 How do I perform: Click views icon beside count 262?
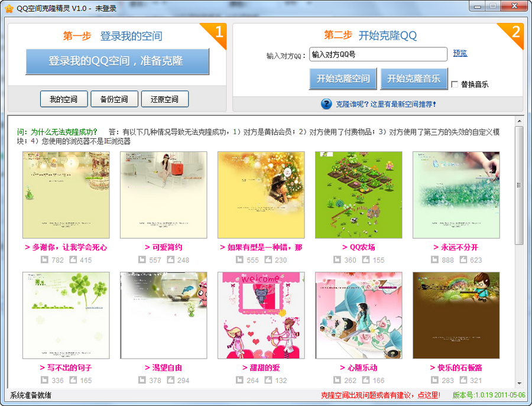(337, 380)
